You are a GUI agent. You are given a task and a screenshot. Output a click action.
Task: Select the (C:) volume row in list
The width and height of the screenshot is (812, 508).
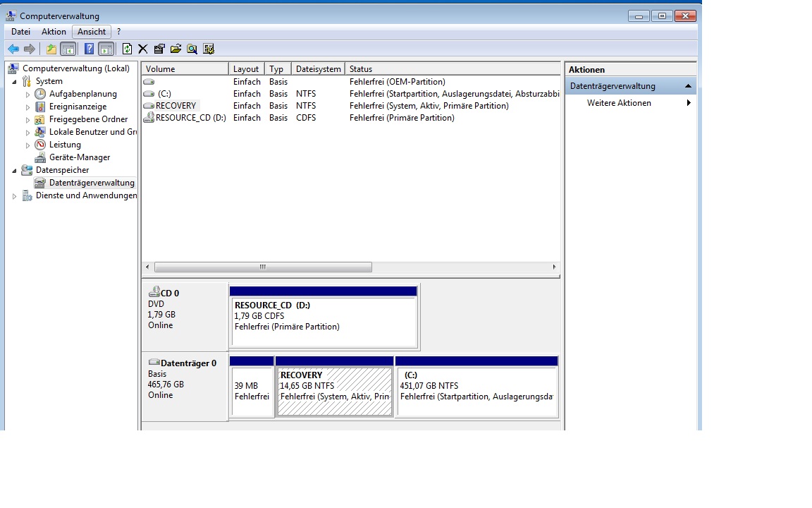[x=350, y=94]
